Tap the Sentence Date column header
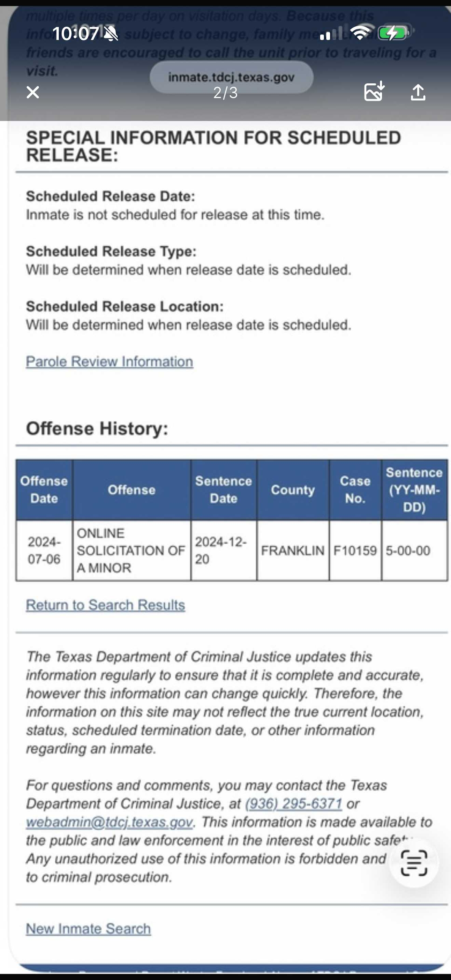 coord(223,490)
